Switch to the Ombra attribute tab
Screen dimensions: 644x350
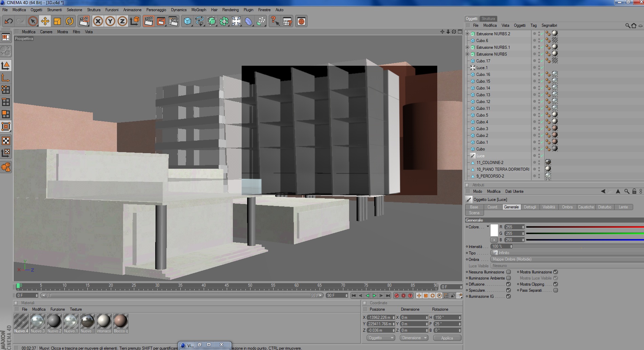click(x=567, y=207)
